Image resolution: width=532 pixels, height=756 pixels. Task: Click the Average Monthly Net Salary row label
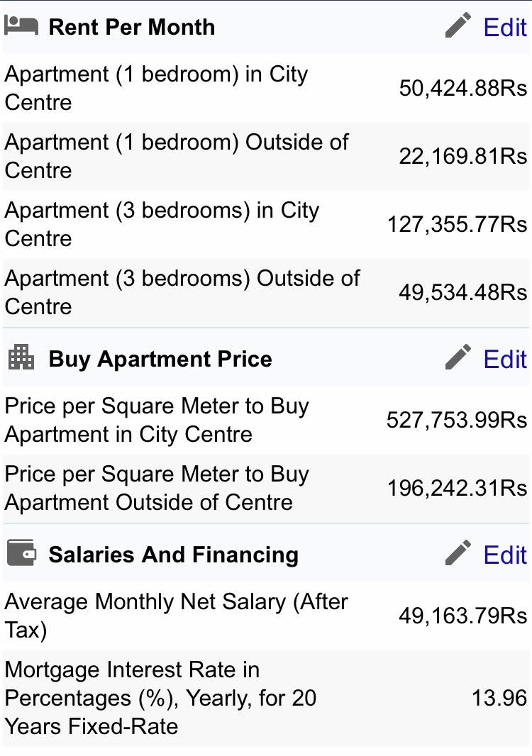pos(176,616)
